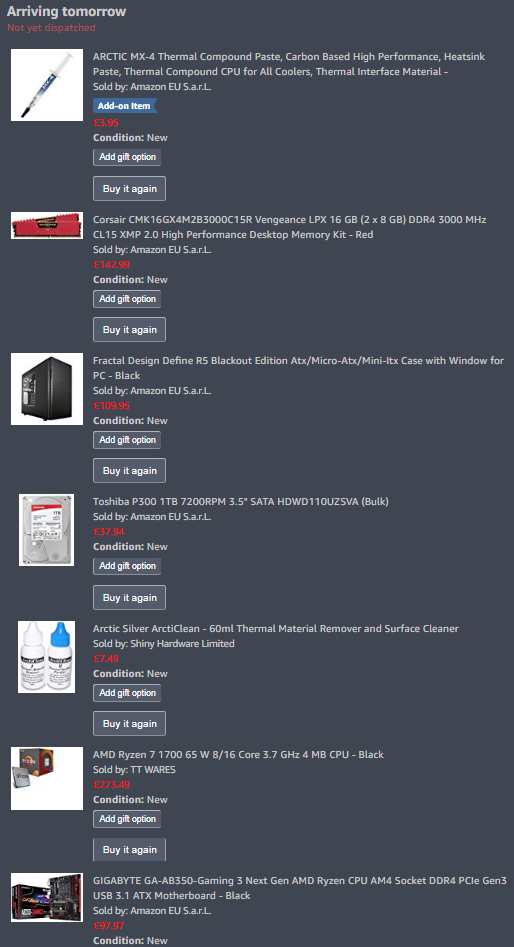Open the ArctiClean bottles product image
Viewport: 514px width, 947px height.
tap(47, 656)
